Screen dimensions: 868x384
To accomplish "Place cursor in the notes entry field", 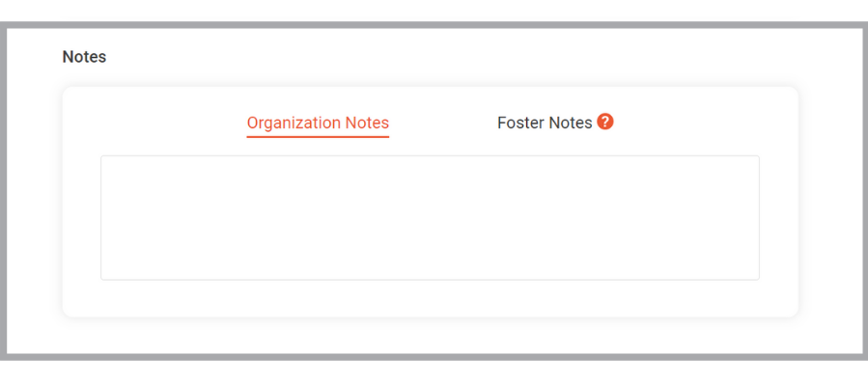I will pos(430,217).
